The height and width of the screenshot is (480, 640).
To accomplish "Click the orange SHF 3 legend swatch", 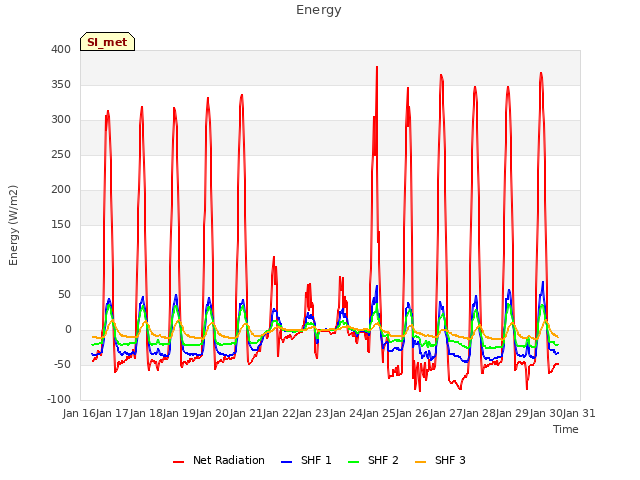I will 420,462.
